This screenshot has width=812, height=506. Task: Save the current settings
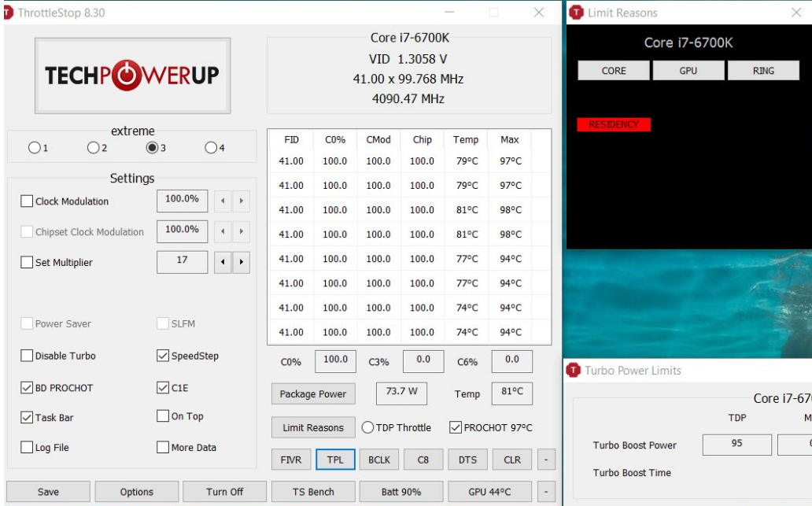[48, 492]
